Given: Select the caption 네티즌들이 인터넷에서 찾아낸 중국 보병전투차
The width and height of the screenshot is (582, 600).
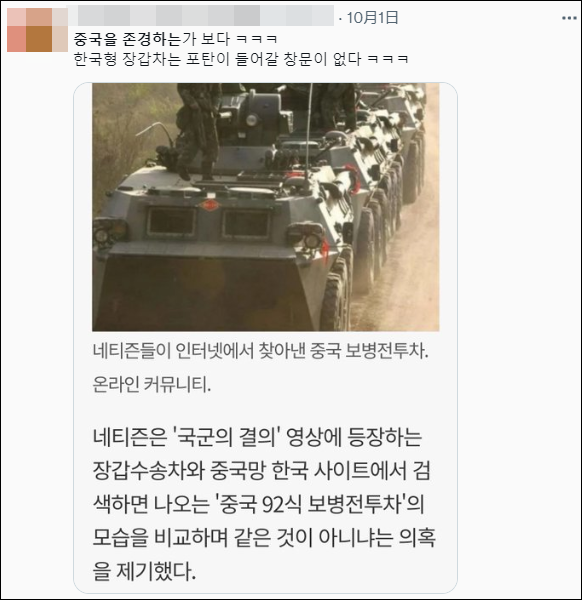Looking at the screenshot, I should (x=260, y=350).
